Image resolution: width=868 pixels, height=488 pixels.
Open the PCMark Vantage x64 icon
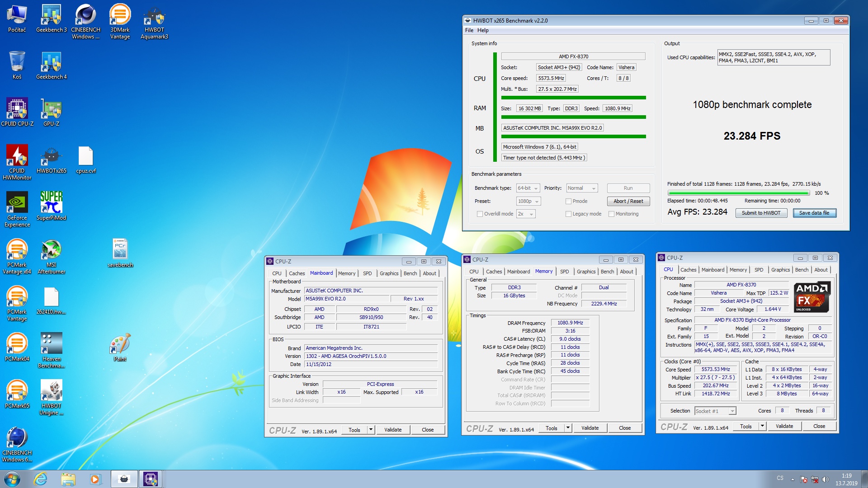[x=17, y=256]
